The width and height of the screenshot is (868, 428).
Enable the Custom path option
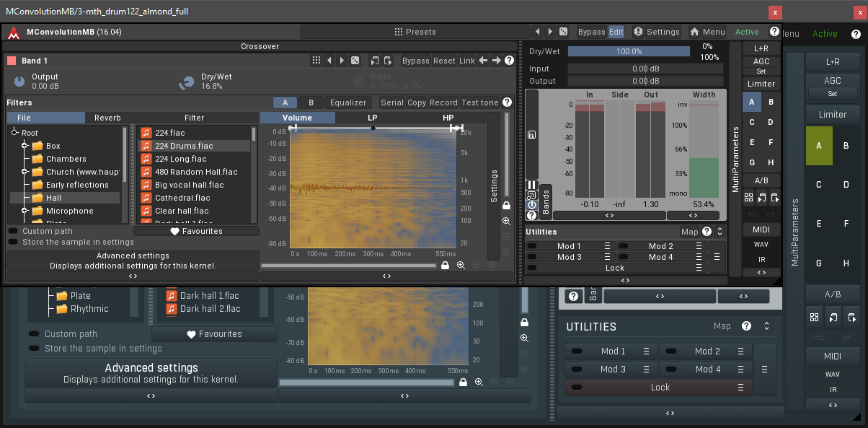pyautogui.click(x=14, y=231)
